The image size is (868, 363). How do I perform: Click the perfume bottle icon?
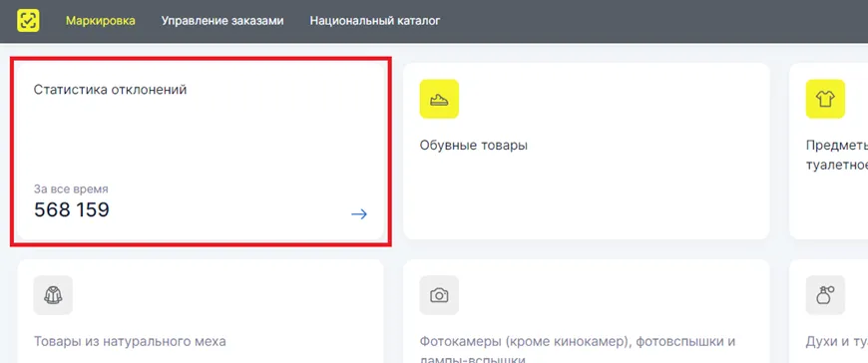click(x=825, y=295)
